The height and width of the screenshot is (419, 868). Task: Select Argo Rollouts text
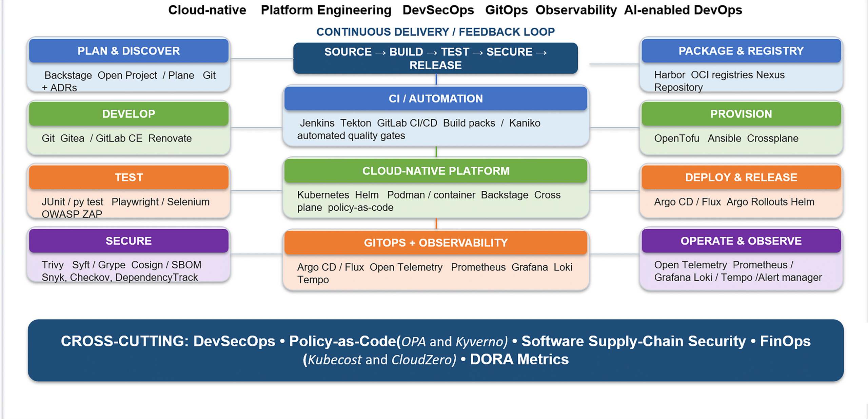[757, 202]
